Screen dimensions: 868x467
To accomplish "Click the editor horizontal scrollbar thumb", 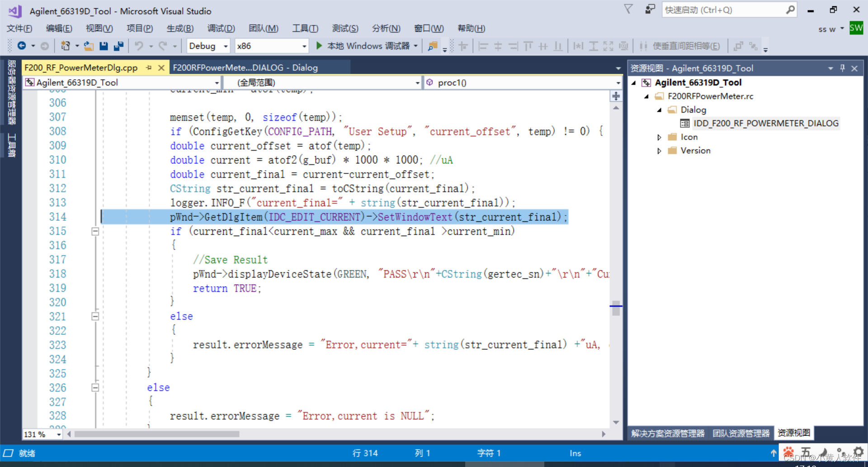I will click(x=157, y=434).
